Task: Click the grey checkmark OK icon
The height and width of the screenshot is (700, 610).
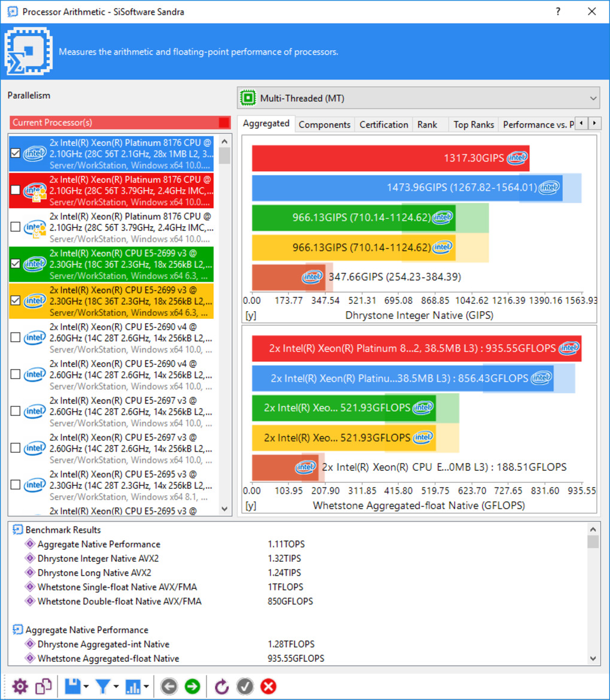Action: (245, 686)
